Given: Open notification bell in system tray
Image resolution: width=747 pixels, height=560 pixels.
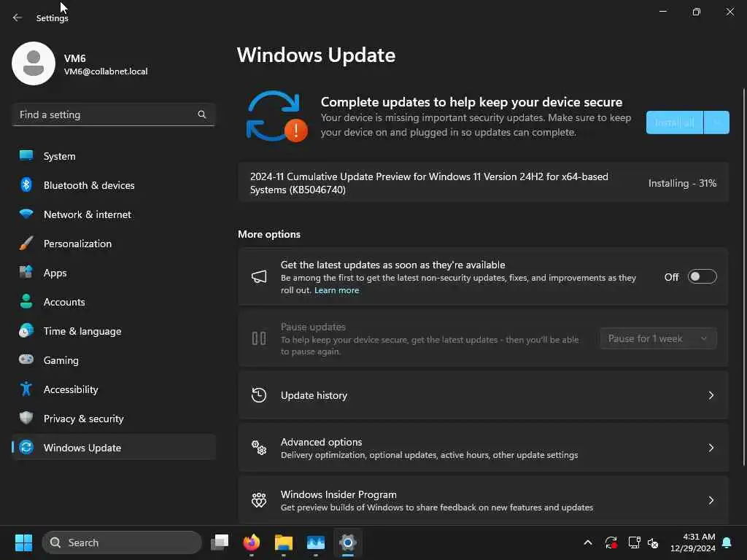Looking at the screenshot, I should pyautogui.click(x=727, y=542).
